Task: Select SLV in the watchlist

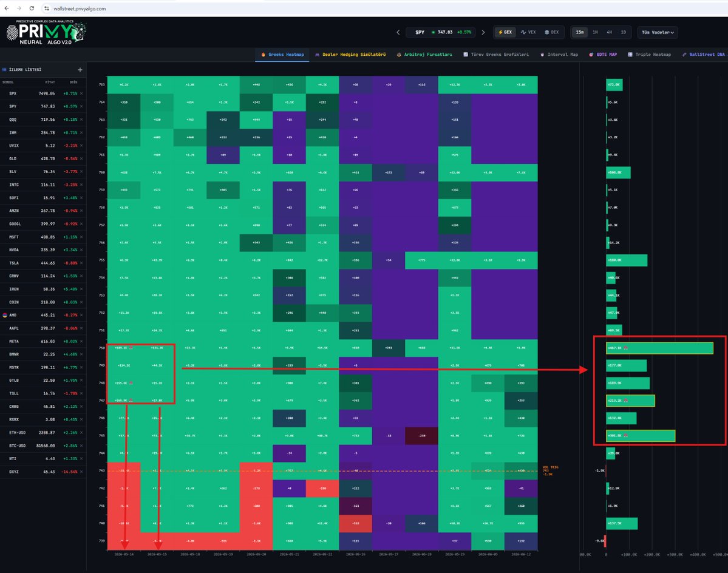Action: pyautogui.click(x=43, y=172)
